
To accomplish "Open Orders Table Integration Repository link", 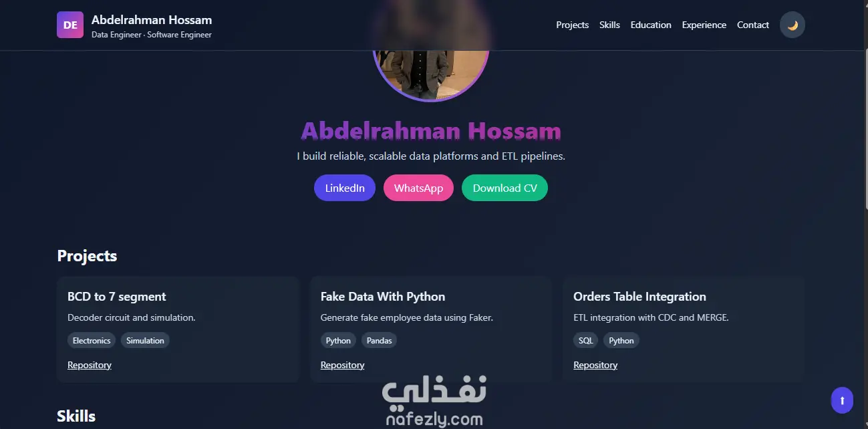I will point(595,365).
